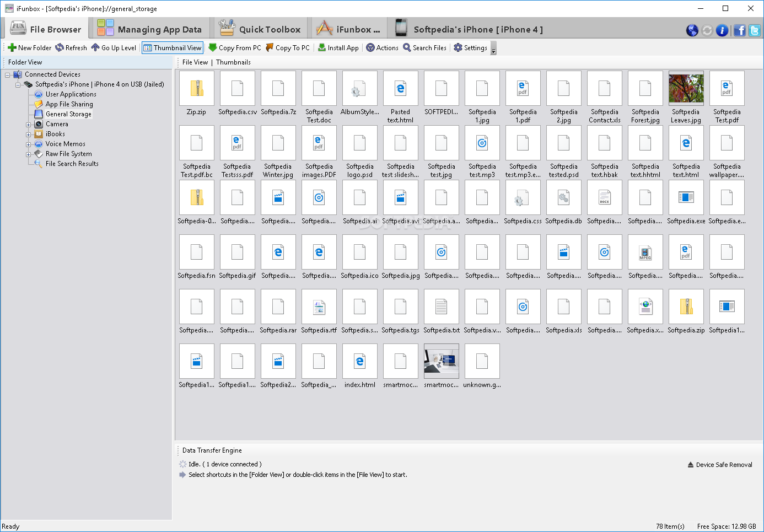764x532 pixels.
Task: Select index.html file icon
Action: point(360,361)
